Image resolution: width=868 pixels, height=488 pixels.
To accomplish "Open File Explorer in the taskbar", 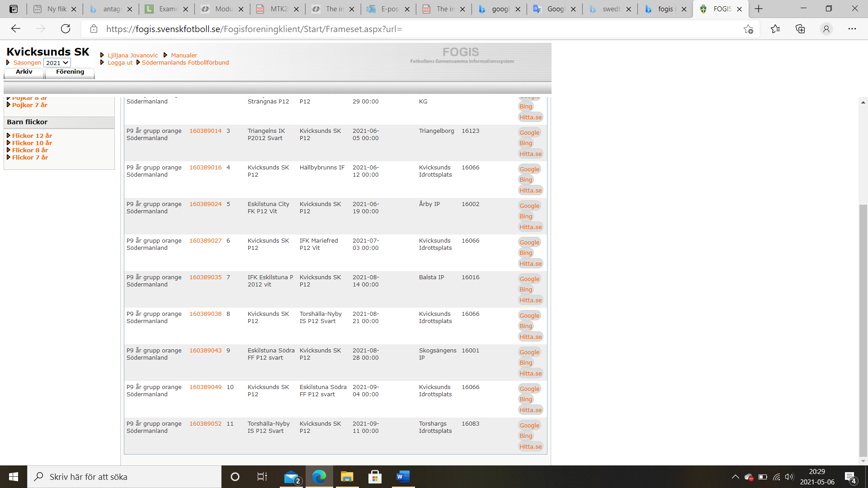I will pos(347,477).
